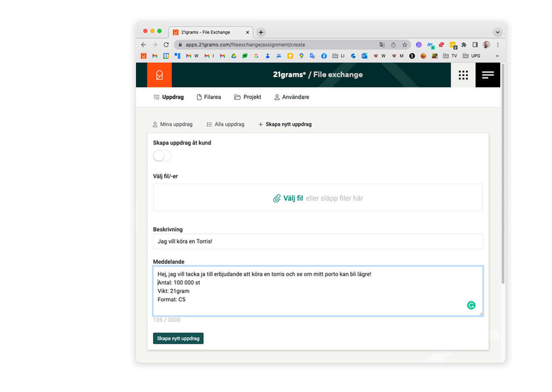Click the page vertical scrollbar
The image size is (552, 392).
click(x=503, y=174)
